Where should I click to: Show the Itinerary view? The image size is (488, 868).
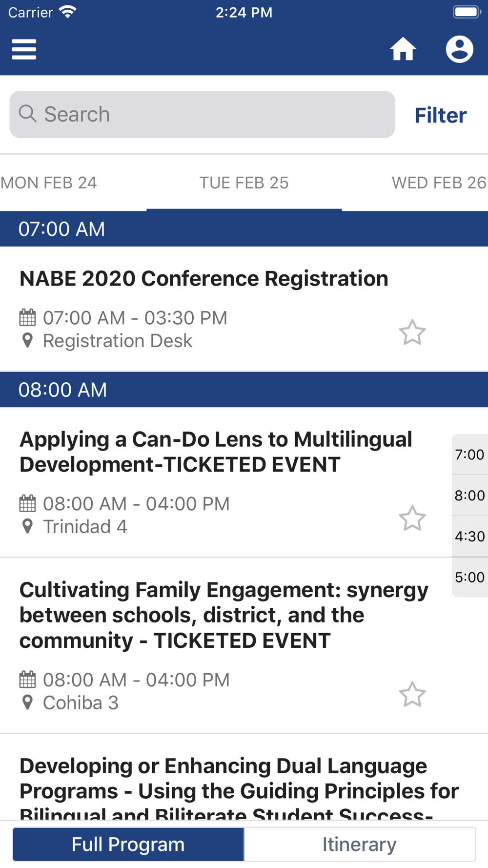coord(360,844)
